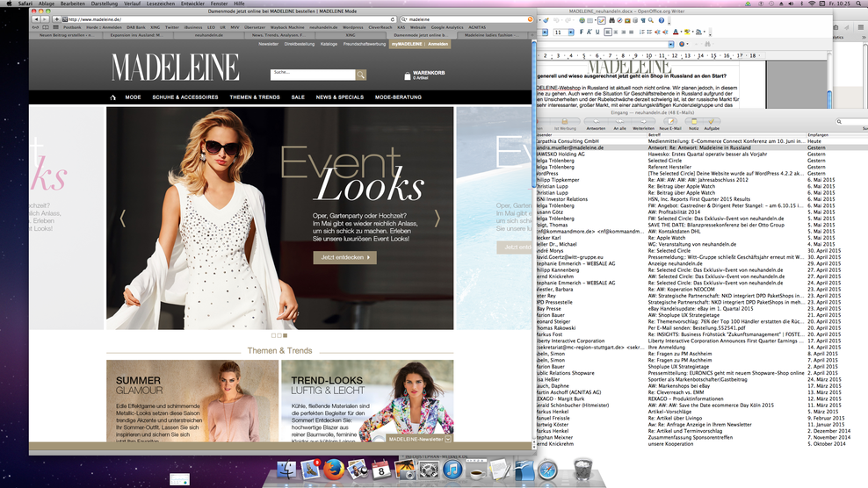This screenshot has width=868, height=488.
Task: Expand the MADELEINE-Newsletter dropdown arrow
Action: [x=448, y=439]
